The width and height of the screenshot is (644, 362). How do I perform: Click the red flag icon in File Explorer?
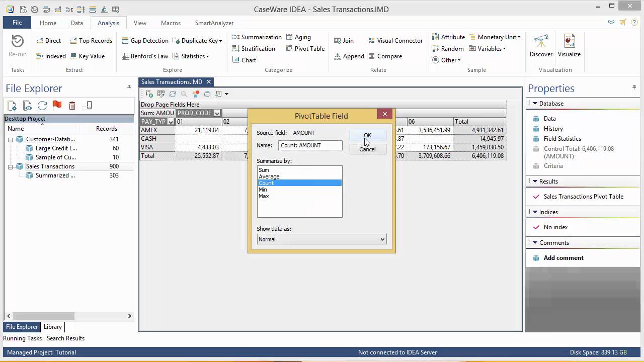click(x=57, y=106)
